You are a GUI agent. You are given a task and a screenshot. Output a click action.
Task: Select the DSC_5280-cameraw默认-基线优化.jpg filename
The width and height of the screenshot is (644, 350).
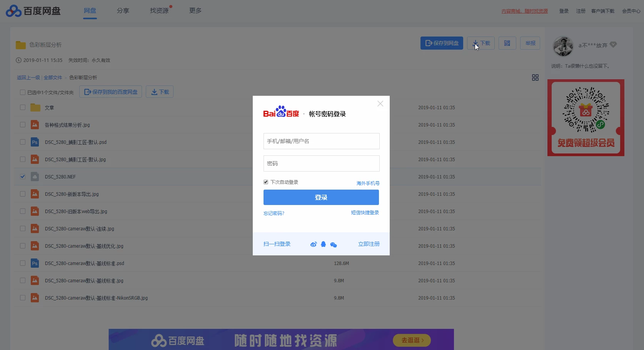click(x=84, y=246)
